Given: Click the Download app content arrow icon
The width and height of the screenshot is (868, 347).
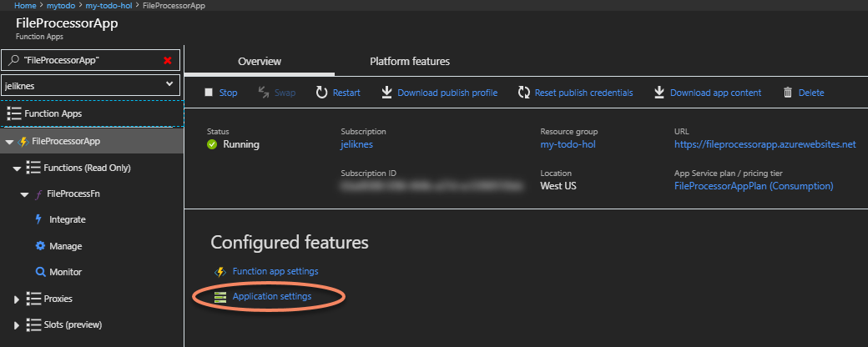Looking at the screenshot, I should click(659, 93).
